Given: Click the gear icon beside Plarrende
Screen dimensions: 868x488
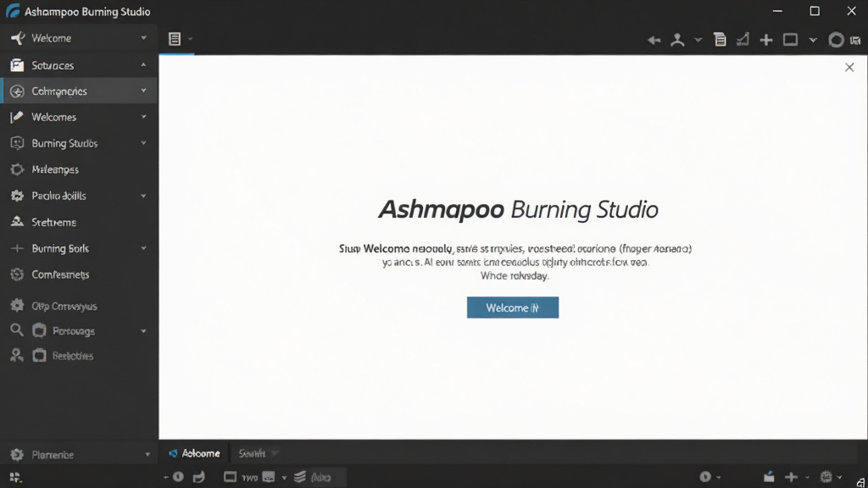Looking at the screenshot, I should tap(17, 455).
